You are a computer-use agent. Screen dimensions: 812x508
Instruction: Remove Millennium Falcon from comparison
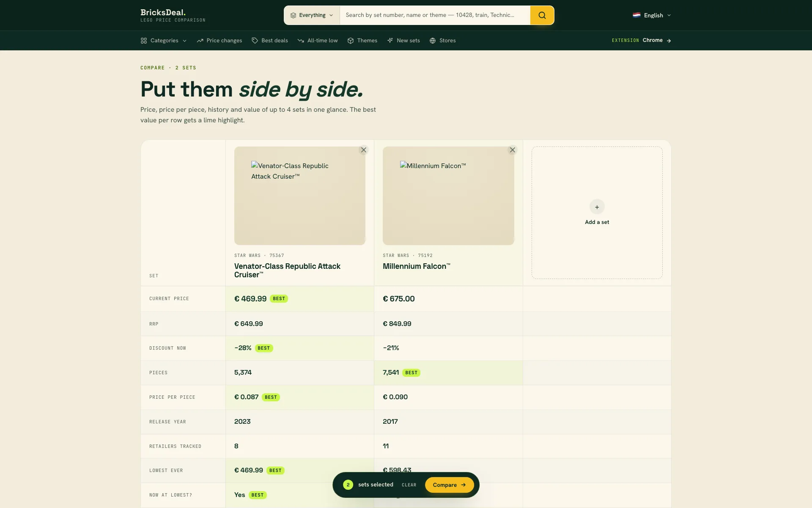(x=512, y=150)
